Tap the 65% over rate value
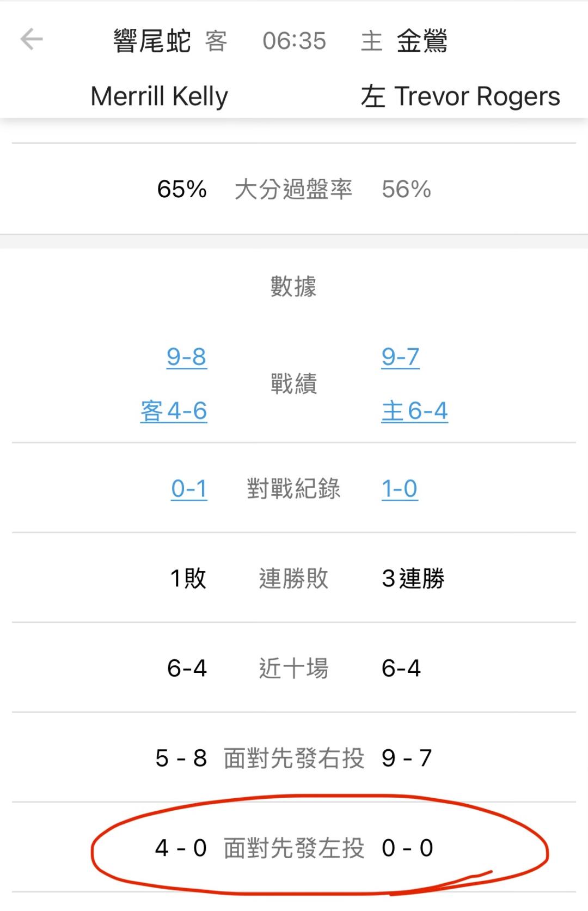This screenshot has height=911, width=588. click(182, 190)
